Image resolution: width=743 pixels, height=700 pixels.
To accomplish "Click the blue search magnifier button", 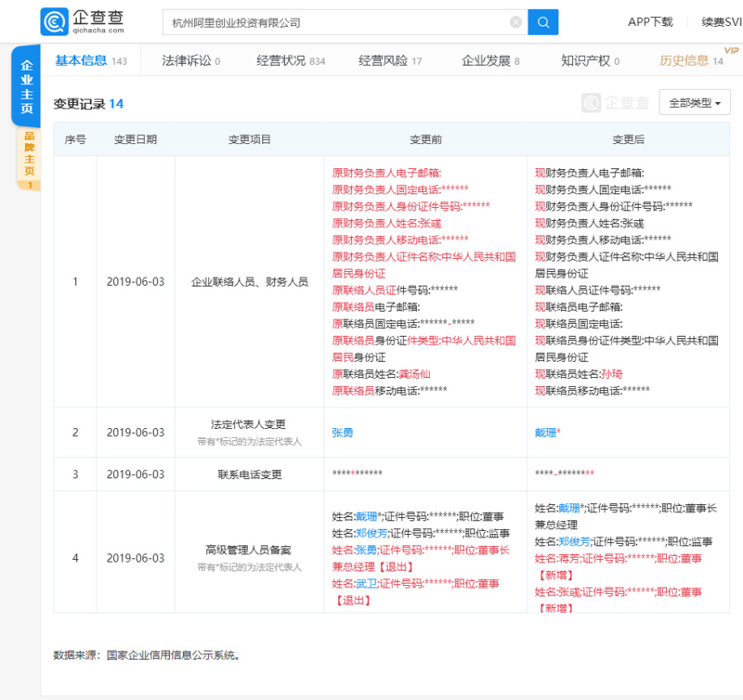I will (x=542, y=21).
